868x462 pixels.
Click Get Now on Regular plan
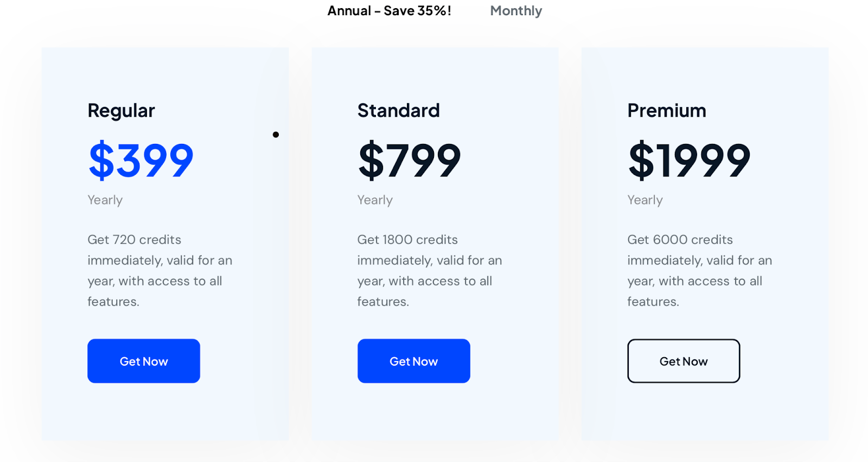tap(144, 361)
